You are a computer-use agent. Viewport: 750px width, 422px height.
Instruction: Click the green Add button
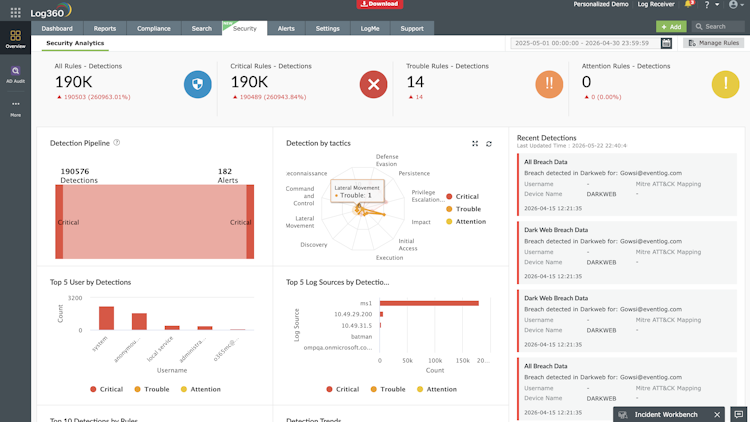point(671,27)
